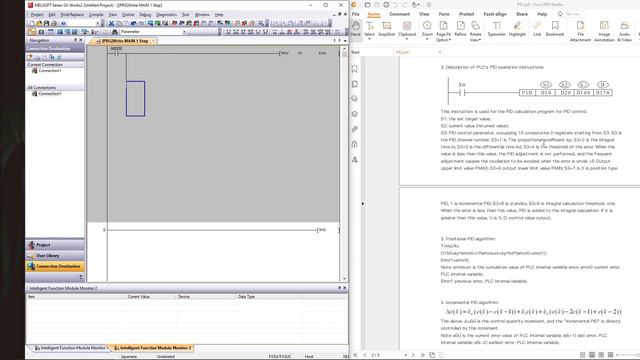
Task: Click the Find (binoculars) icon in GX Works2
Action: 115,31
